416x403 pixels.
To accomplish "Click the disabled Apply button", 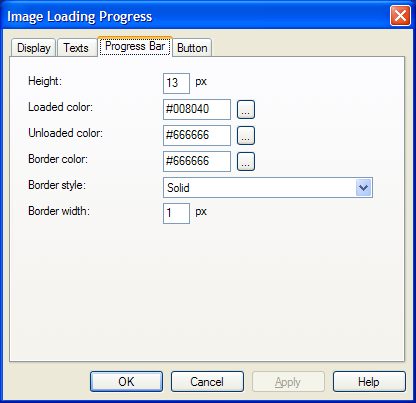I will point(288,382).
